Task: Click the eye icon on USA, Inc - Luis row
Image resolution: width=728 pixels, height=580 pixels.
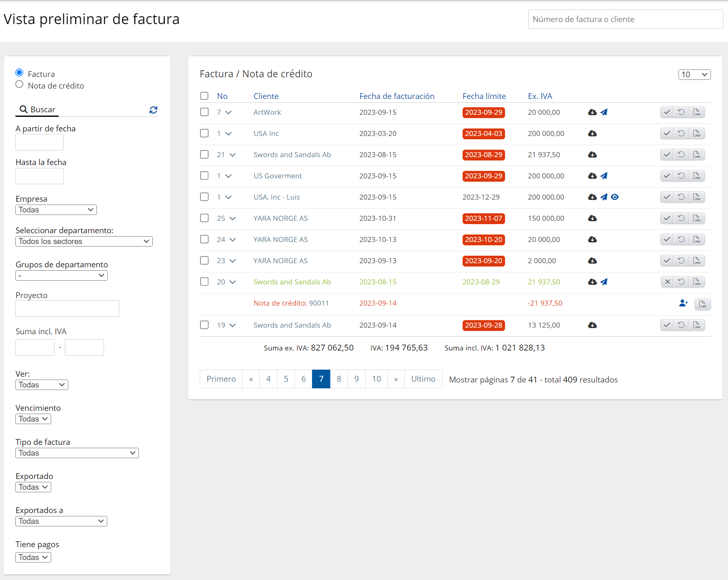Action: [614, 197]
